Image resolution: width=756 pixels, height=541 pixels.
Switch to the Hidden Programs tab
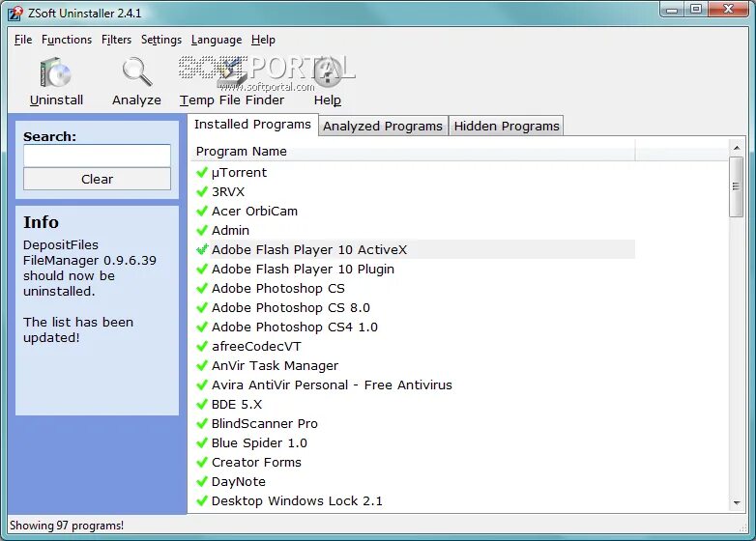point(507,126)
